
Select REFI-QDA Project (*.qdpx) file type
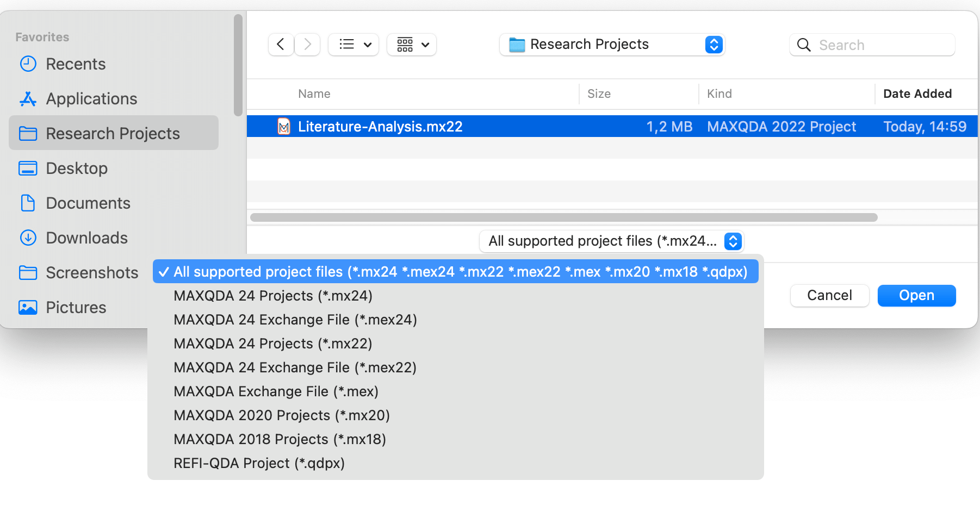[x=259, y=463]
